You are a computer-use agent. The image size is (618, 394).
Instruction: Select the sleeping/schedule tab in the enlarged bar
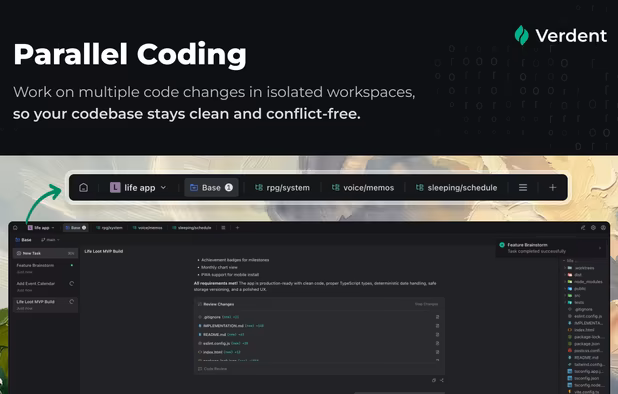456,188
